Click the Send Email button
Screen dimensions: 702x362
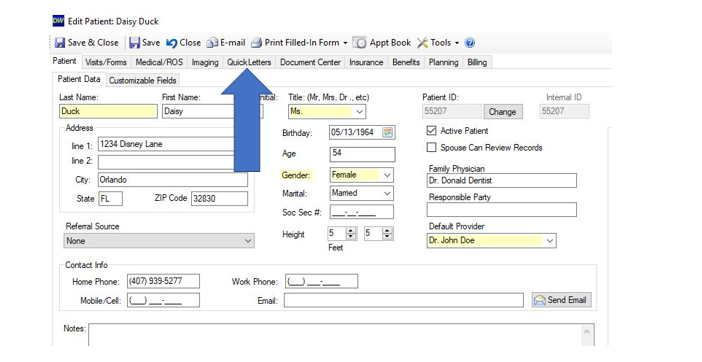coord(562,300)
